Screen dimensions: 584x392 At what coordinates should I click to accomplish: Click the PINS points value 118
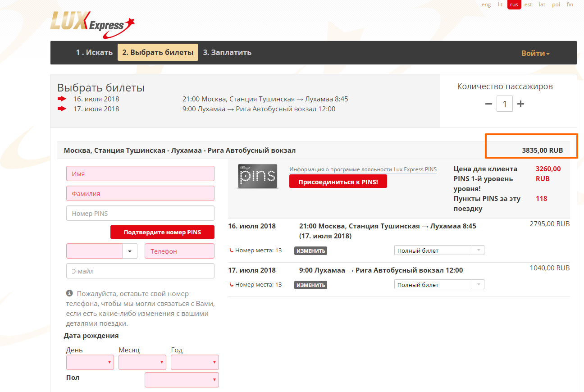(541, 199)
